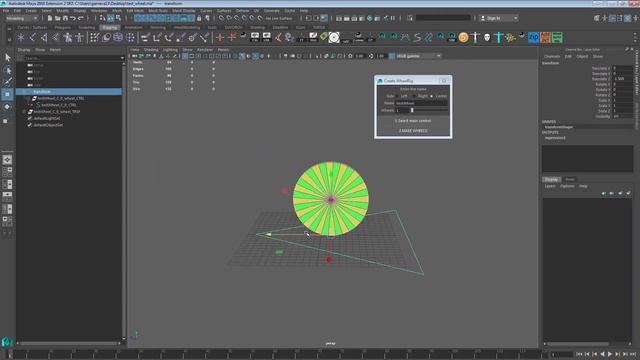Click the single-pane layout icon
Viewport: 640px width, 360px height.
pyautogui.click(x=7, y=160)
